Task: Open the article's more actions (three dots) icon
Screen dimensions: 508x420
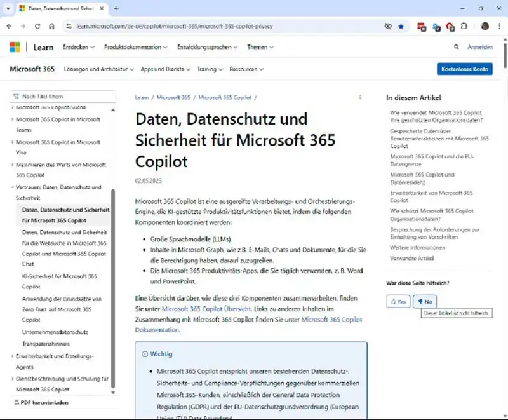Action: tap(360, 98)
